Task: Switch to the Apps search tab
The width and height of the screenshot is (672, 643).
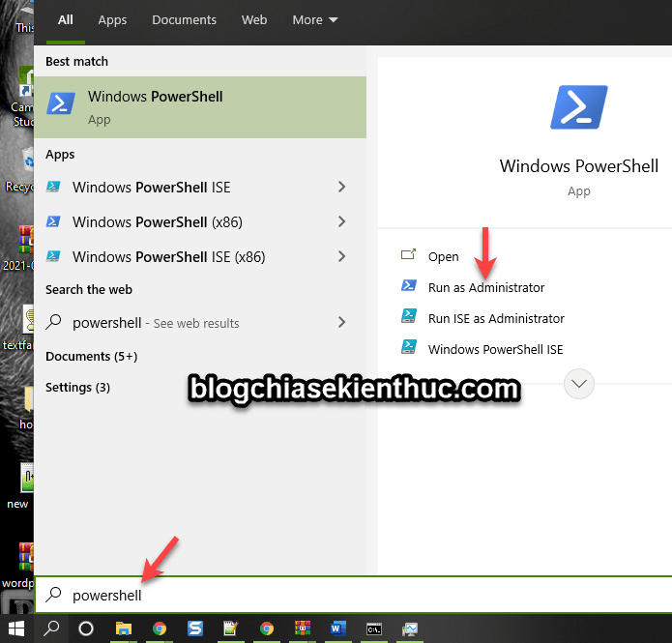Action: pos(112,20)
